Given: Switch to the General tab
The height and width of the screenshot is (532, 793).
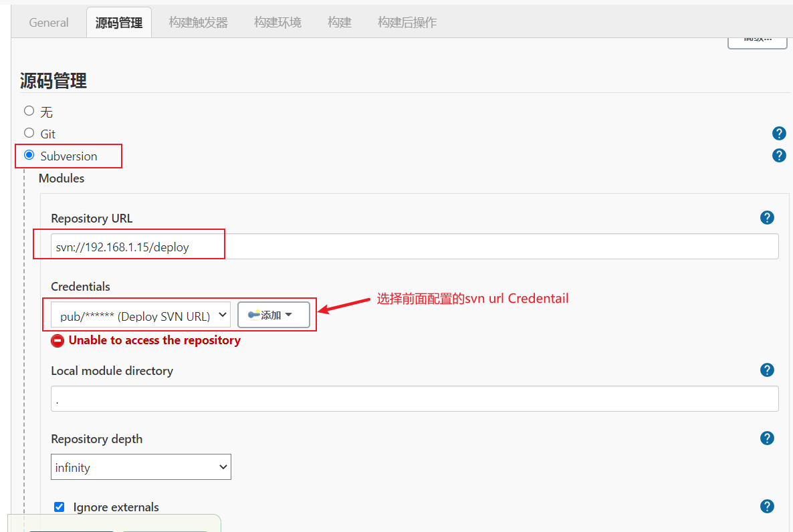Looking at the screenshot, I should [x=48, y=22].
